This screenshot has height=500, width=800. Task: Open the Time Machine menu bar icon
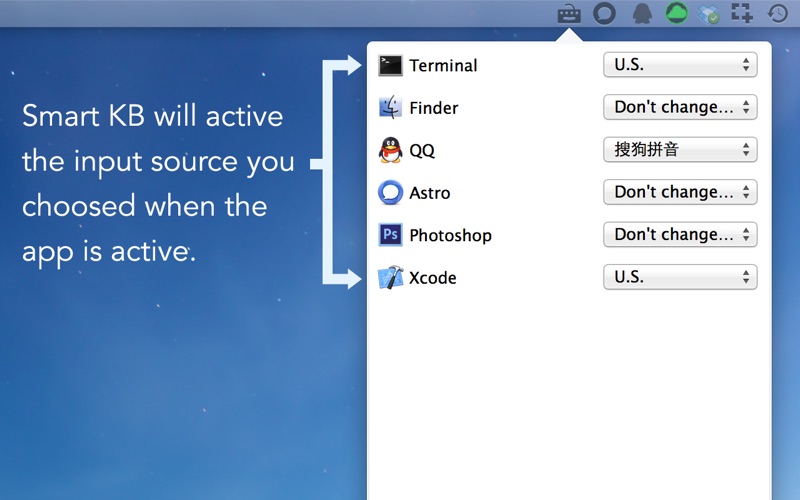[778, 13]
